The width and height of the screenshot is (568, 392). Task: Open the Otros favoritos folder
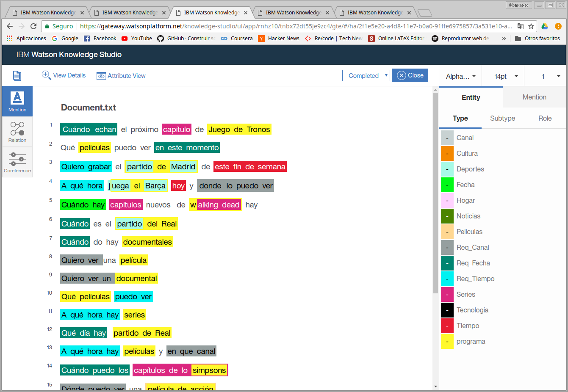pos(538,38)
